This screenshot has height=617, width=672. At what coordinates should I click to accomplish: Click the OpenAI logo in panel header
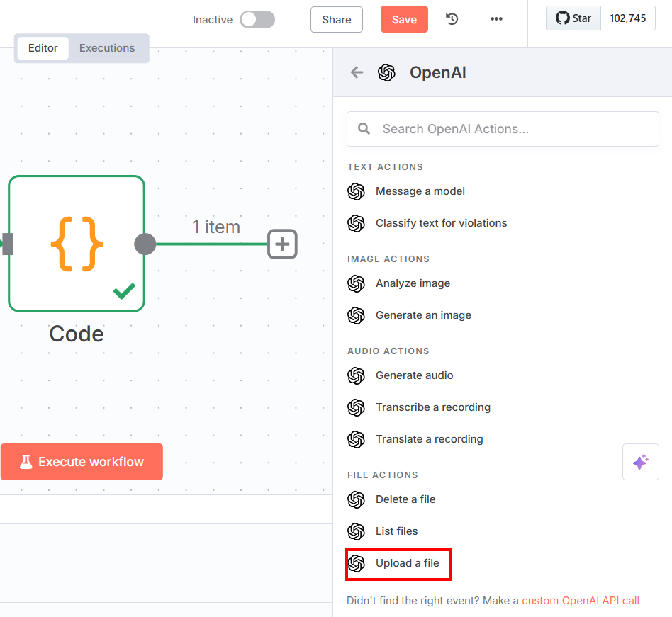pos(386,72)
